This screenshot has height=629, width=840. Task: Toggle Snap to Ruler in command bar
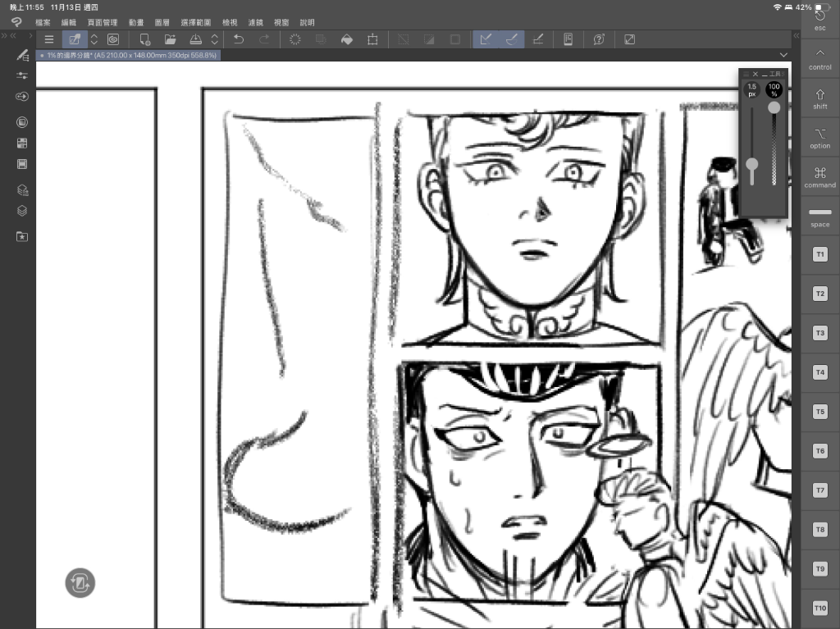(x=485, y=39)
